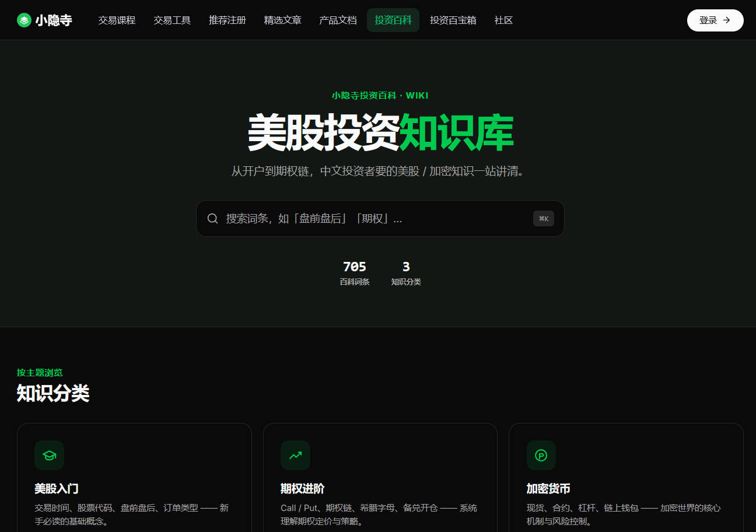Open 精选文章 from the top nav
This screenshot has width=756, height=532.
(283, 20)
